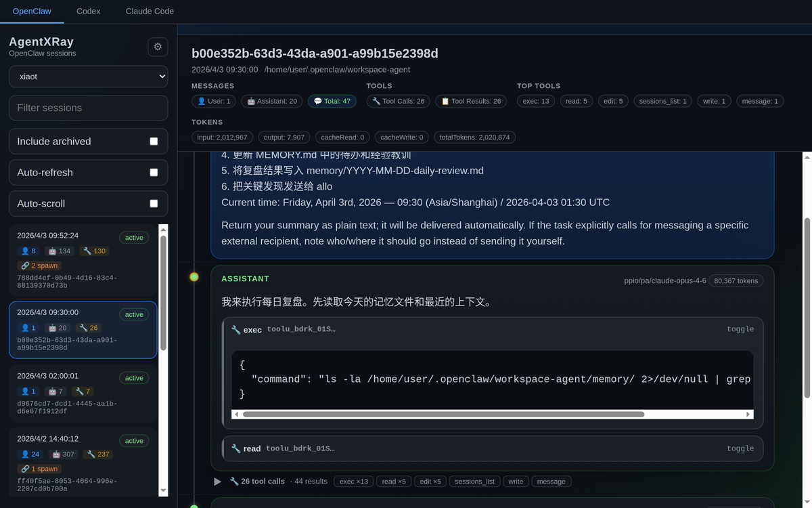Click the exec: 13 top tools chip
The image size is (812, 508).
click(x=536, y=101)
